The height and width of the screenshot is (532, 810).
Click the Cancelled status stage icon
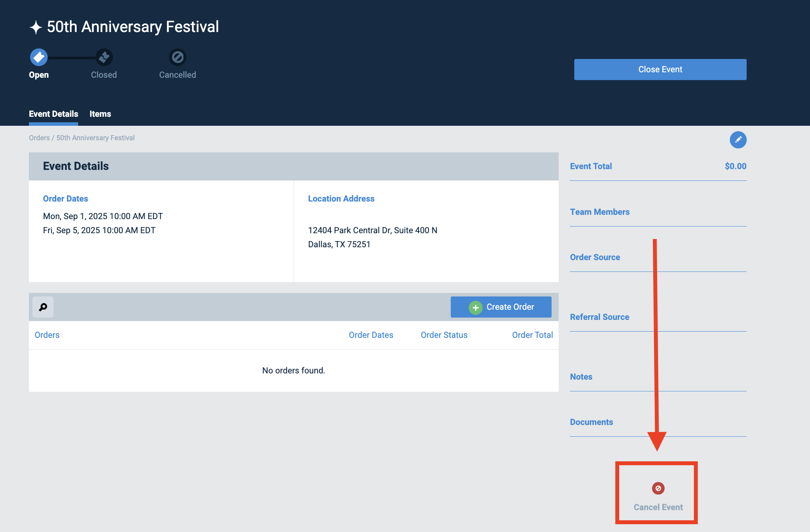177,57
